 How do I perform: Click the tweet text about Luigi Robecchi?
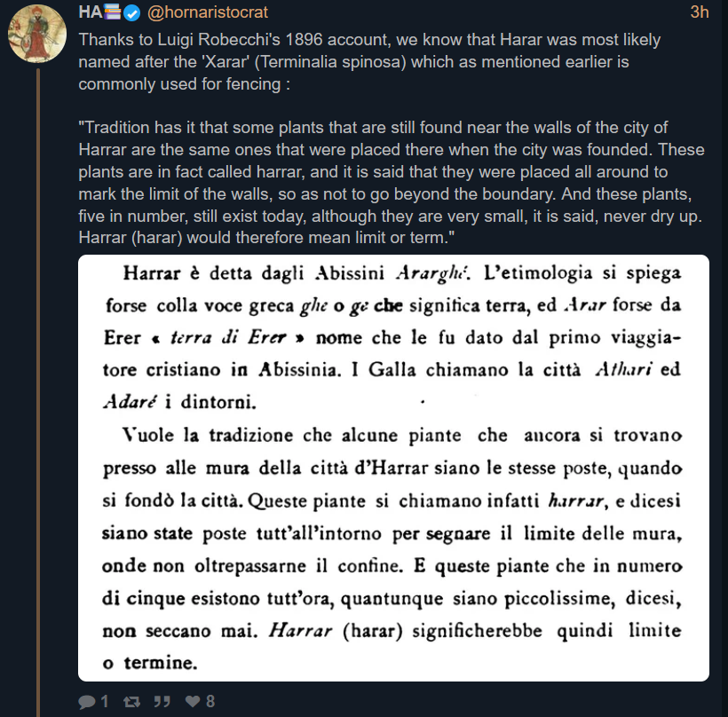pos(368,62)
